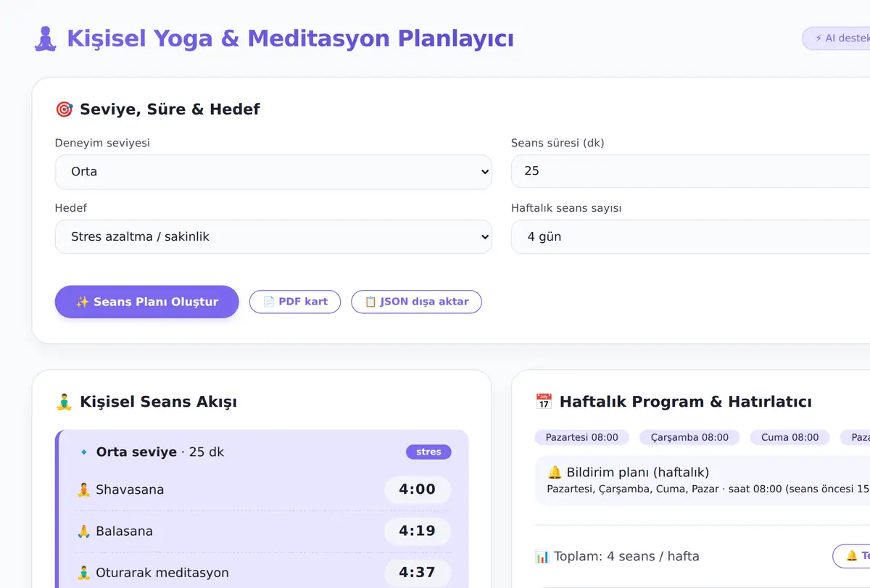Click the Balasana 4:19 timer
Viewport: 870px width, 588px height.
click(417, 531)
